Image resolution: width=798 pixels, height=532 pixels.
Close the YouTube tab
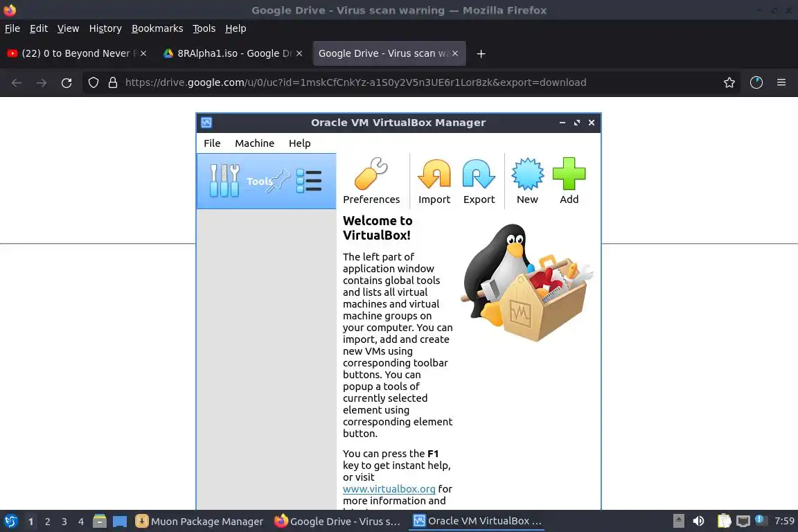coord(143,53)
